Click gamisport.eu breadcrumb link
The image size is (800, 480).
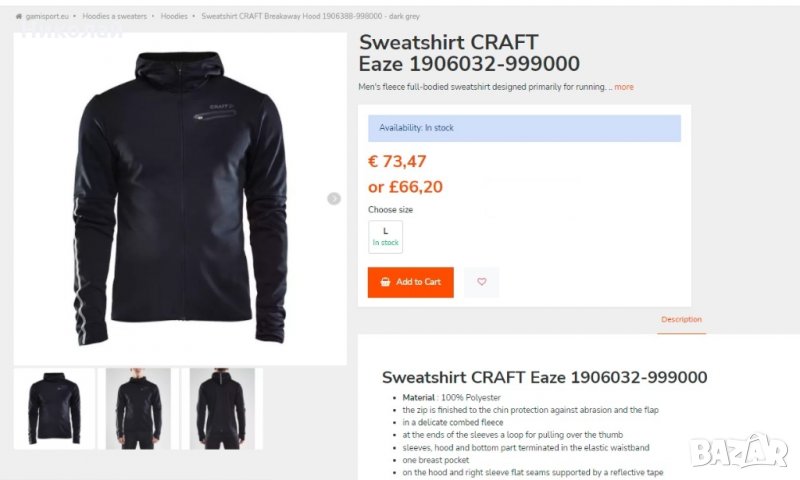tap(47, 16)
